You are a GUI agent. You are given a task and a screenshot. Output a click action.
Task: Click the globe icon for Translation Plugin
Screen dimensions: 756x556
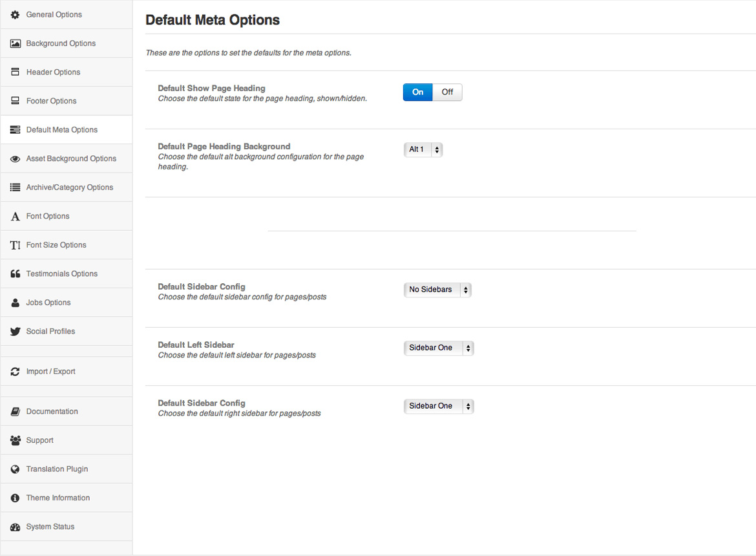coord(16,469)
